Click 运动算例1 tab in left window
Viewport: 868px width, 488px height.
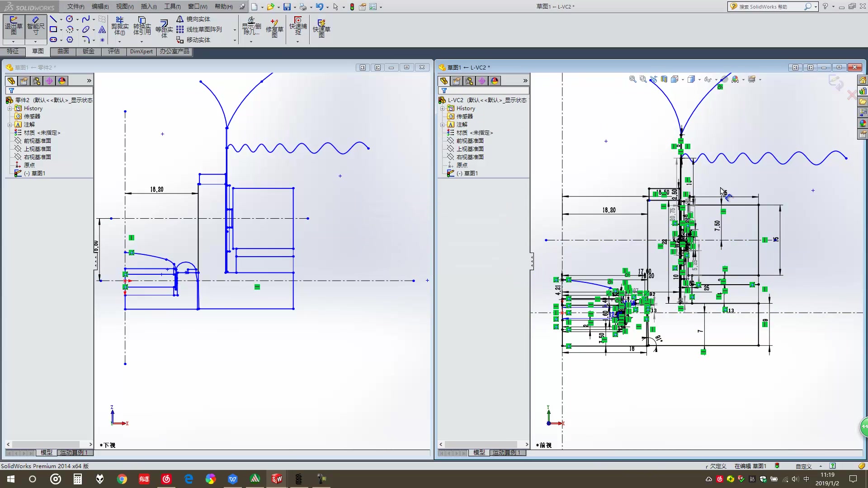[75, 452]
